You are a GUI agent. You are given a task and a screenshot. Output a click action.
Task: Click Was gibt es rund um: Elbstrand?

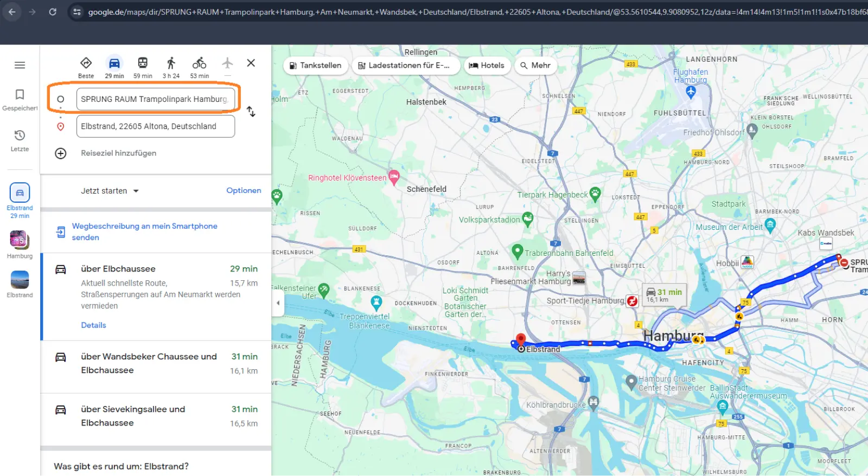click(121, 466)
